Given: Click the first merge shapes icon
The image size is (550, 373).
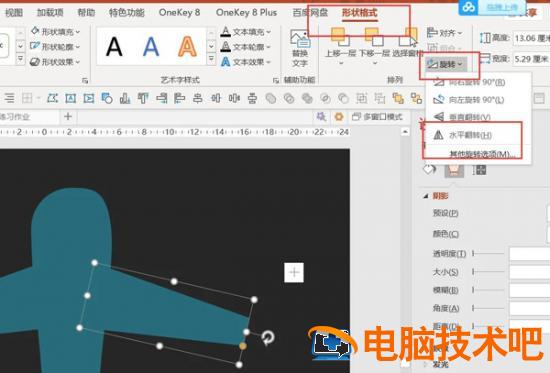Looking at the screenshot, I should tap(270, 98).
